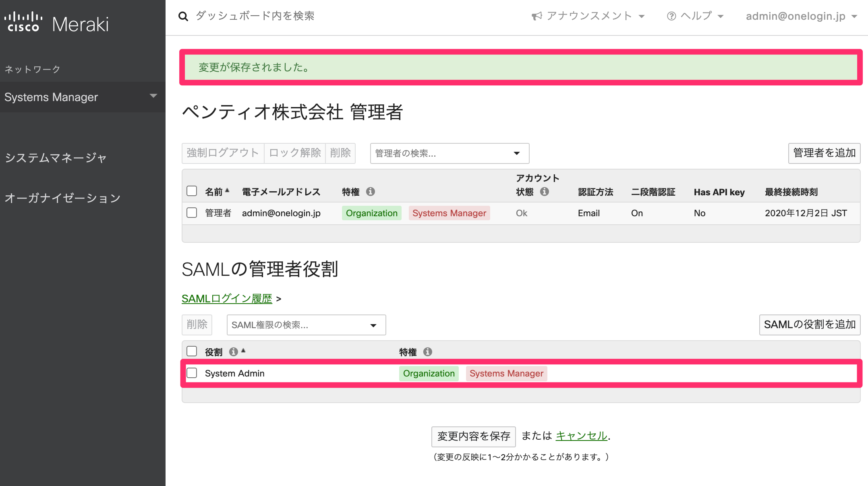Click the Email authentication method cell
Viewport: 868px width, 486px height.
pos(589,213)
